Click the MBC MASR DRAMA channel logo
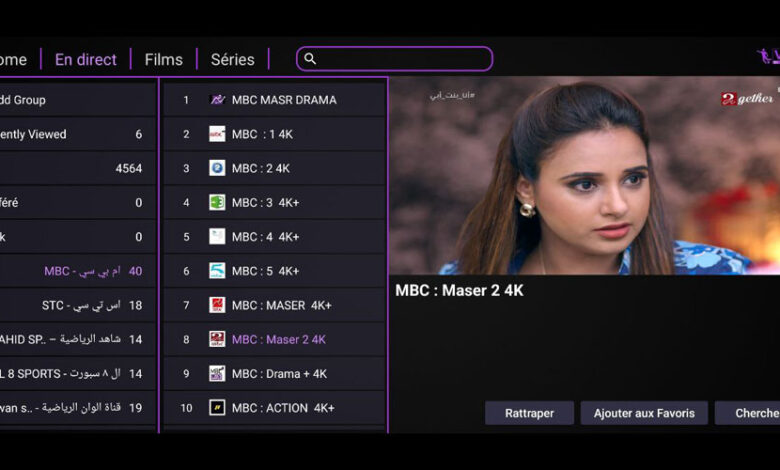The height and width of the screenshot is (470, 780). pos(217,100)
